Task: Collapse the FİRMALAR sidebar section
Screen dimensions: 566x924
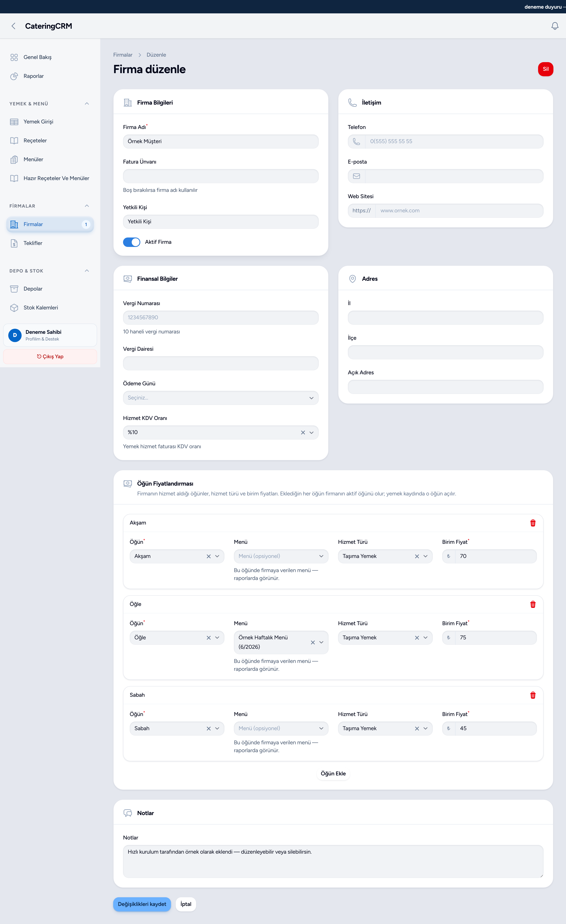Action: pyautogui.click(x=87, y=206)
